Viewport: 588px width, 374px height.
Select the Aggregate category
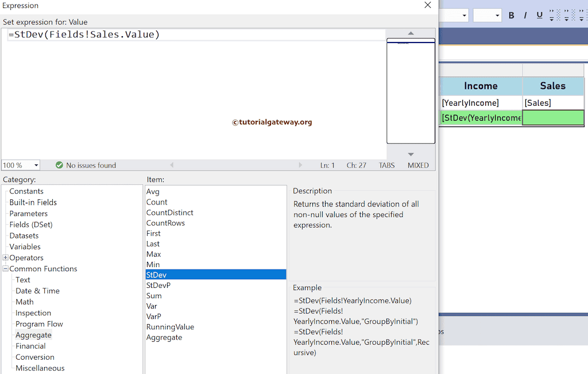point(33,334)
